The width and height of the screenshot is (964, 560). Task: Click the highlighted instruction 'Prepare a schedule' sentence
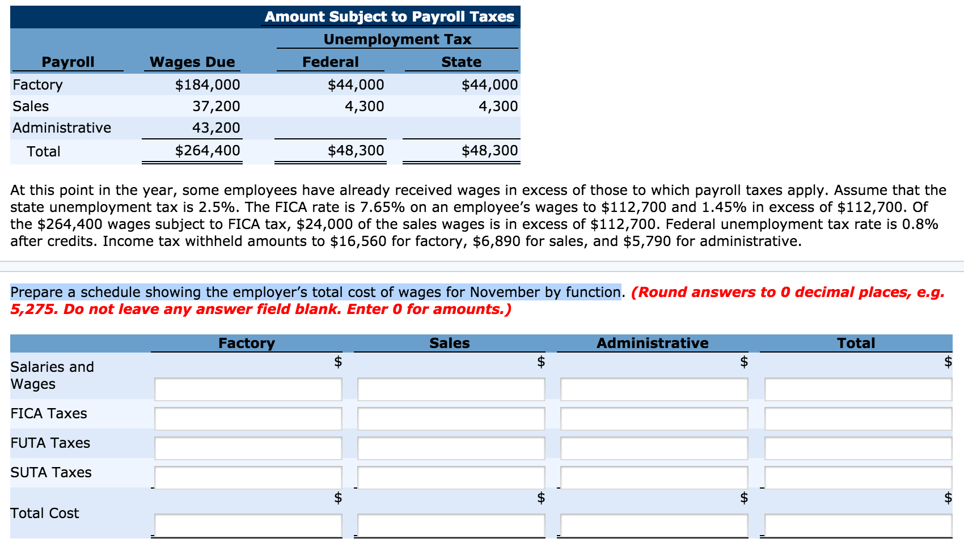coord(316,292)
